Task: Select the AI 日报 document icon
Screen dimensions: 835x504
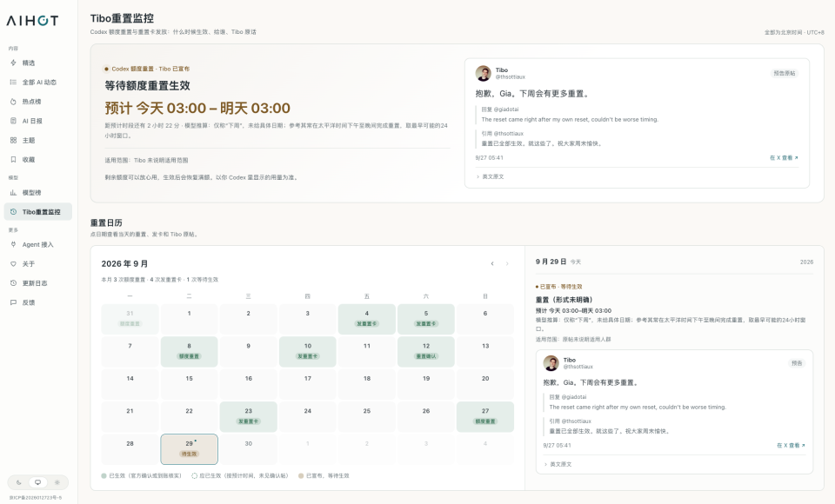Action: (x=13, y=121)
